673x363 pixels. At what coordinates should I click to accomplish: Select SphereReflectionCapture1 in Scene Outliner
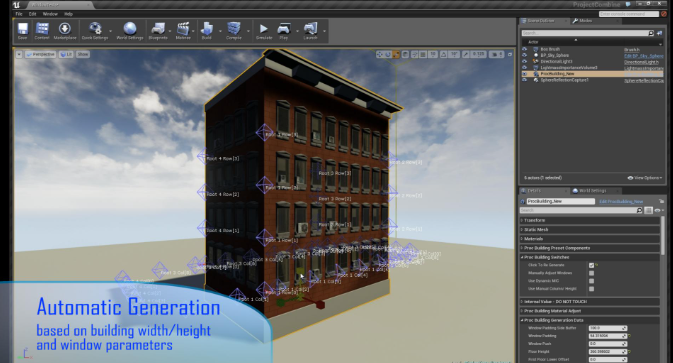point(564,80)
